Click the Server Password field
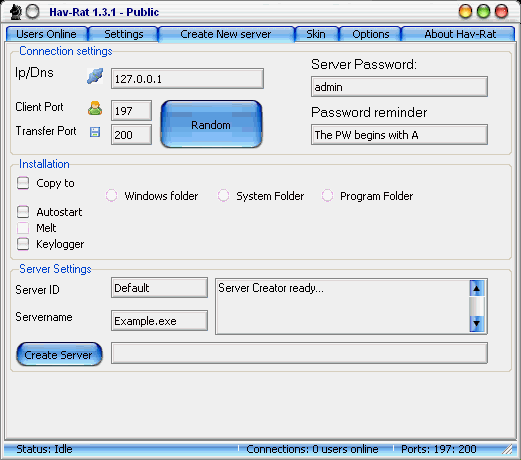The height and width of the screenshot is (460, 521). click(399, 87)
